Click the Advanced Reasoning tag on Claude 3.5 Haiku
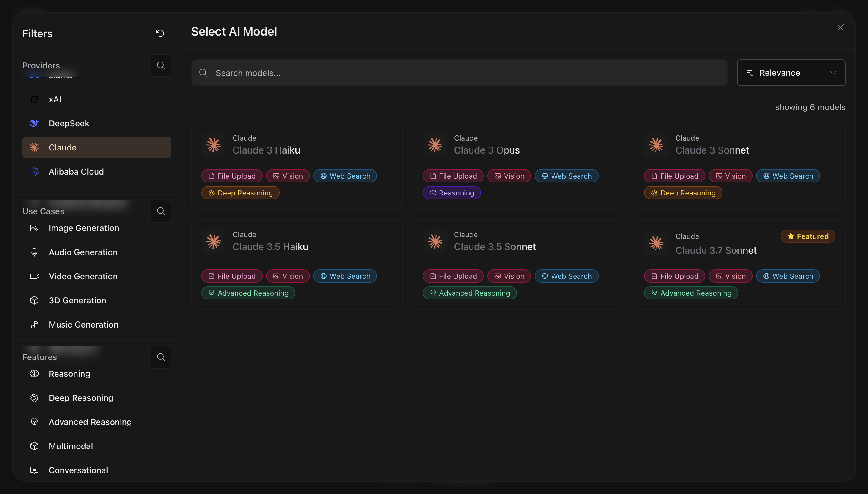Viewport: 868px width, 494px height. (248, 293)
